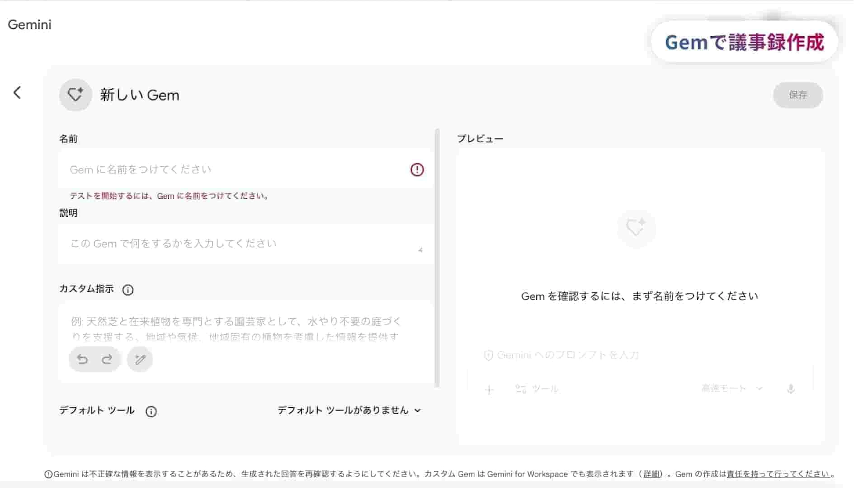The width and height of the screenshot is (868, 488).
Task: Click the red error icon in name field
Action: tap(417, 170)
